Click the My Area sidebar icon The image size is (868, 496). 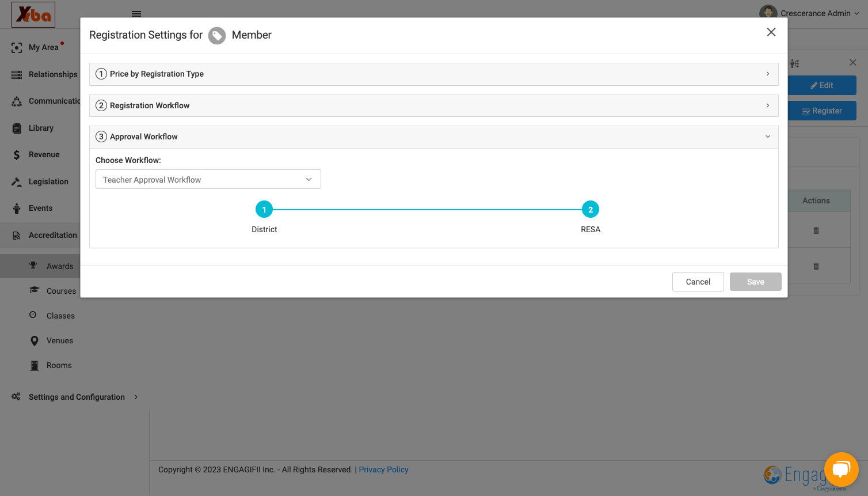coord(17,48)
